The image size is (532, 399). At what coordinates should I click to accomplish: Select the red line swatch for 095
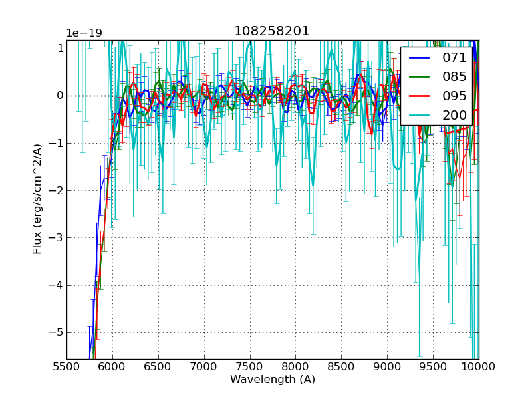click(x=420, y=96)
